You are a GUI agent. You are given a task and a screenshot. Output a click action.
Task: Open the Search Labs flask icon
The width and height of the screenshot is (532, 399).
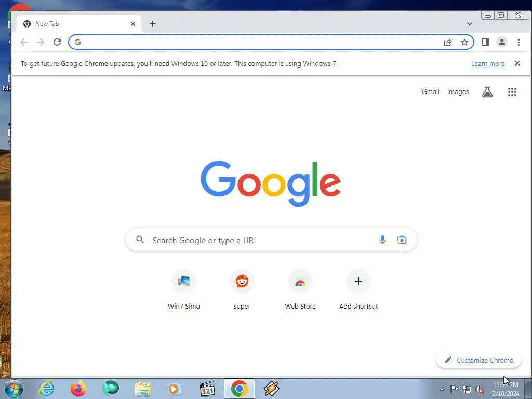point(487,91)
